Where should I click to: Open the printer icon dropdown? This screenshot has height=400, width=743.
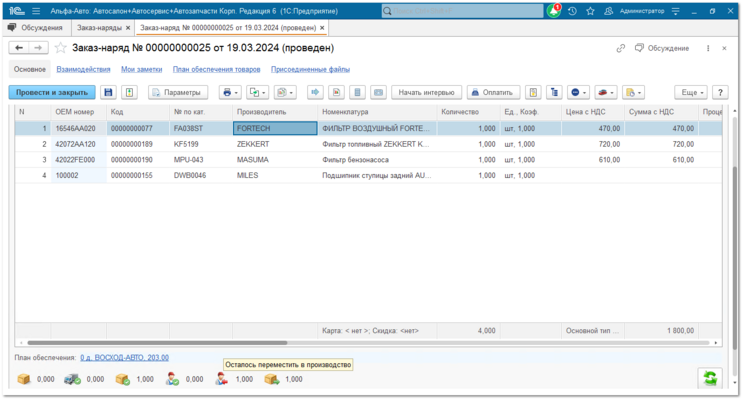coord(230,92)
